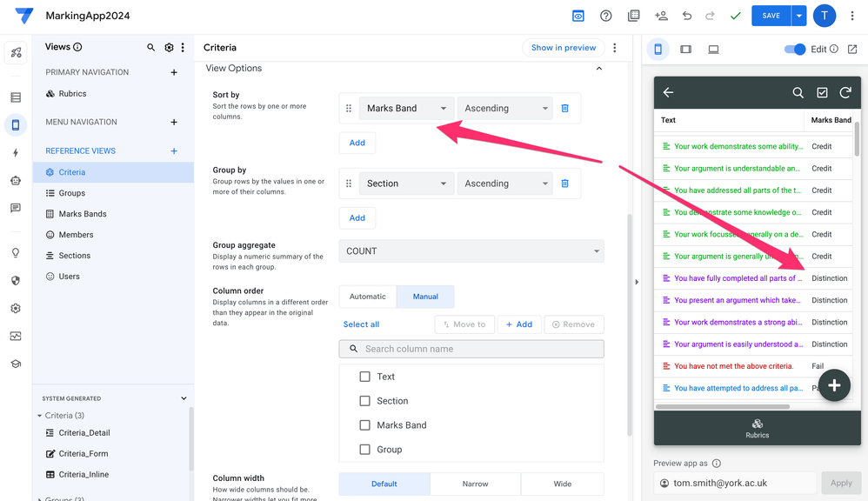The height and width of the screenshot is (501, 868).
Task: Click the SAVE button
Action: (x=771, y=16)
